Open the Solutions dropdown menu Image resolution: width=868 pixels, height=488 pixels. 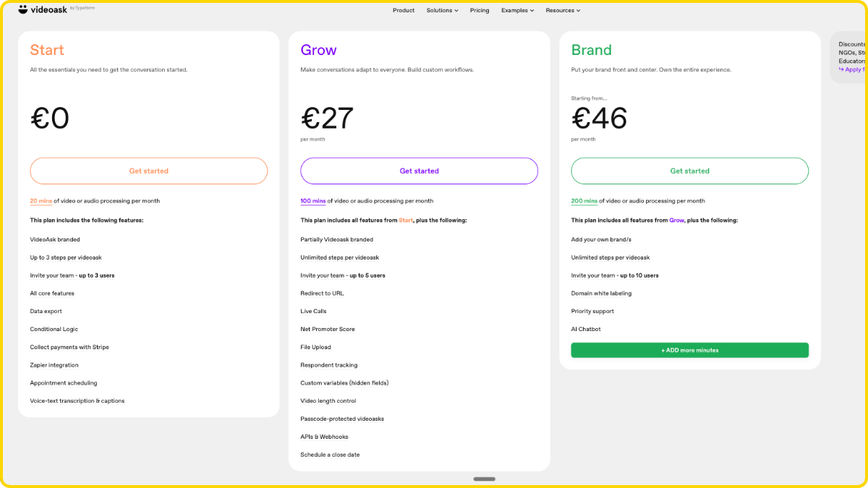click(x=442, y=10)
